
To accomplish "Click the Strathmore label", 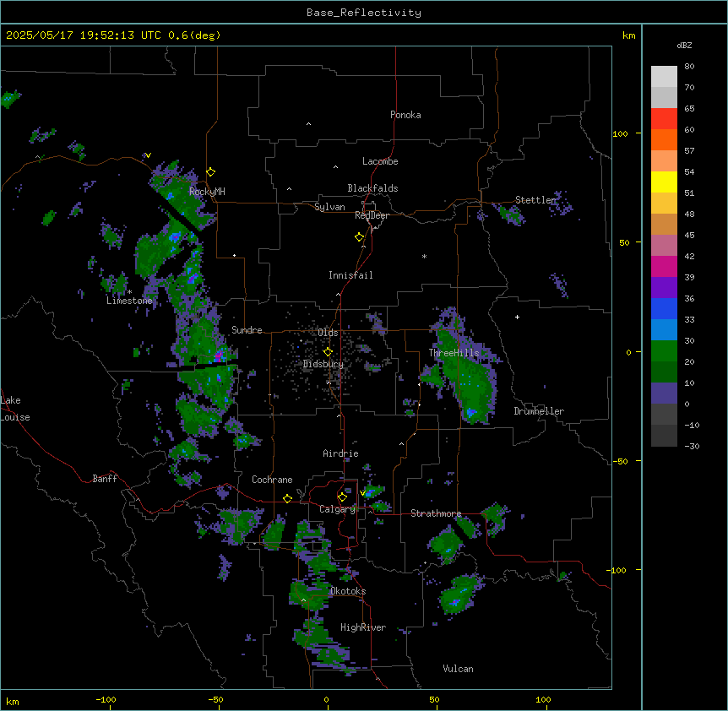I will (x=436, y=513).
